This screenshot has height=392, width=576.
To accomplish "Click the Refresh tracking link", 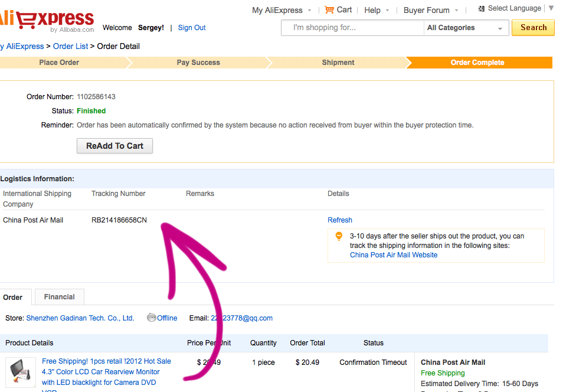I will point(340,220).
